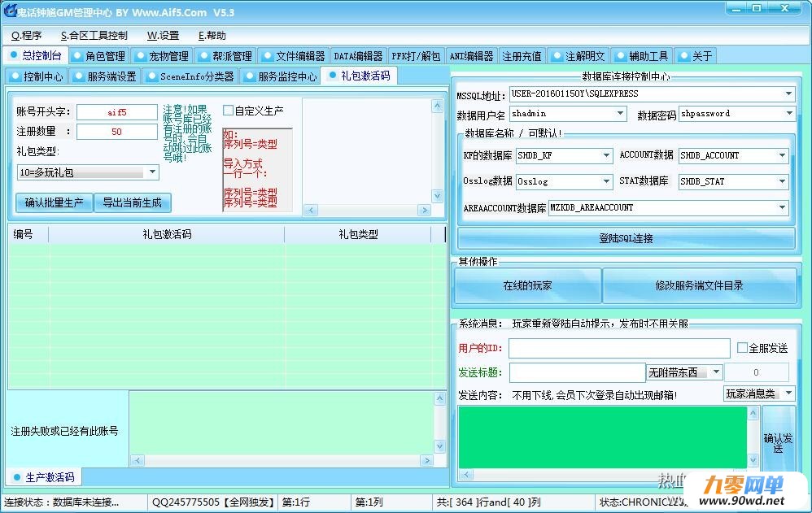Open the 服务端设置 sub-tab
Viewport: 812px width, 513px height.
click(x=105, y=76)
